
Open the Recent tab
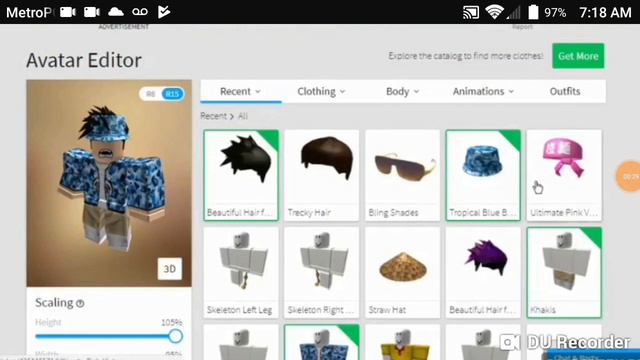point(240,91)
